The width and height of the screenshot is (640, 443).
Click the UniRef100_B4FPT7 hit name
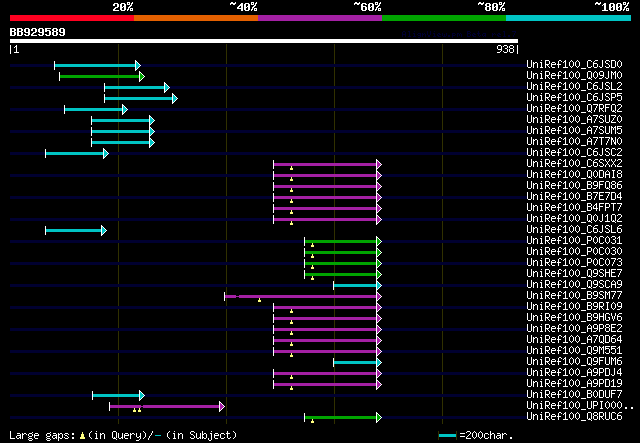point(574,207)
